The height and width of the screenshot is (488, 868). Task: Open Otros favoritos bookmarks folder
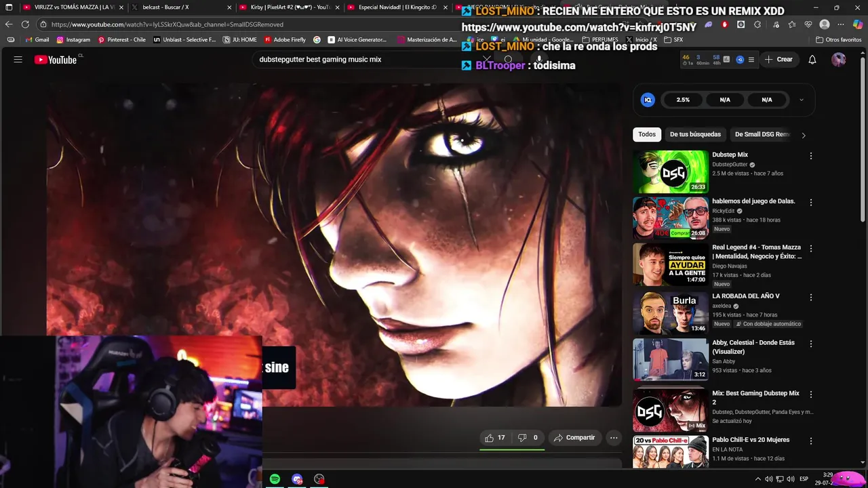[838, 40]
